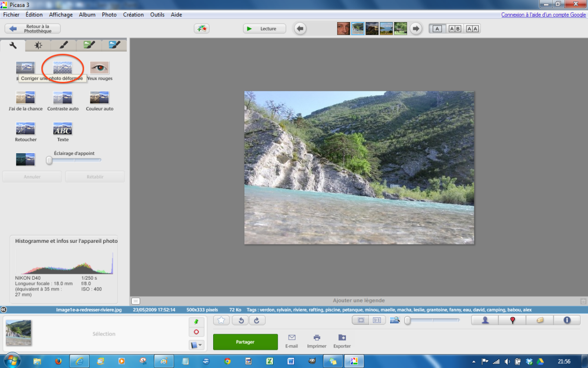Open the Aide menu
The height and width of the screenshot is (368, 588).
pyautogui.click(x=176, y=15)
